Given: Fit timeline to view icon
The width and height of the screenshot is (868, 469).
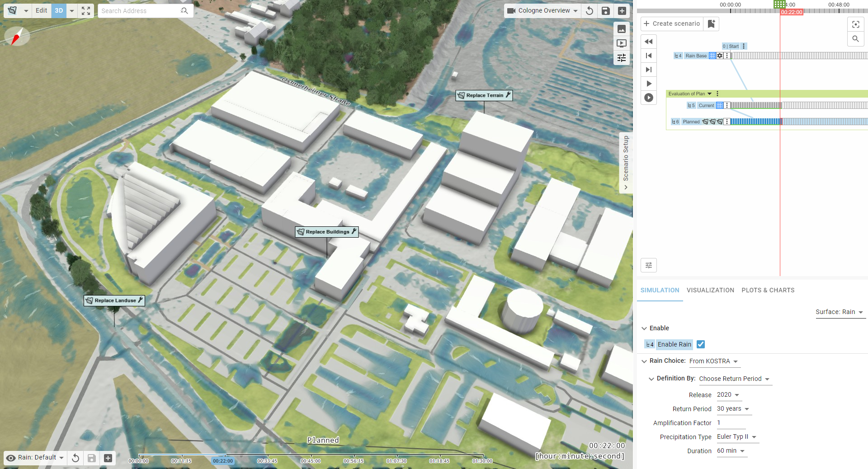Looking at the screenshot, I should pos(855,24).
